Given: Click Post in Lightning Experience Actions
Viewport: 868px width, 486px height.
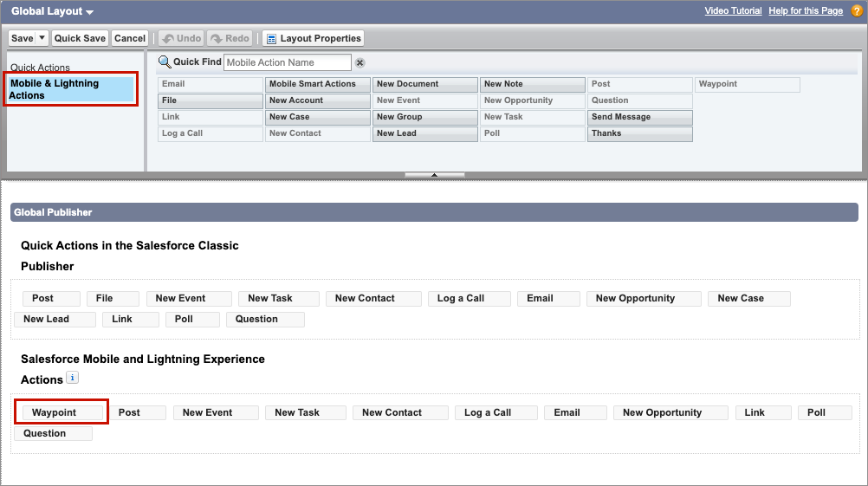Looking at the screenshot, I should (x=137, y=412).
